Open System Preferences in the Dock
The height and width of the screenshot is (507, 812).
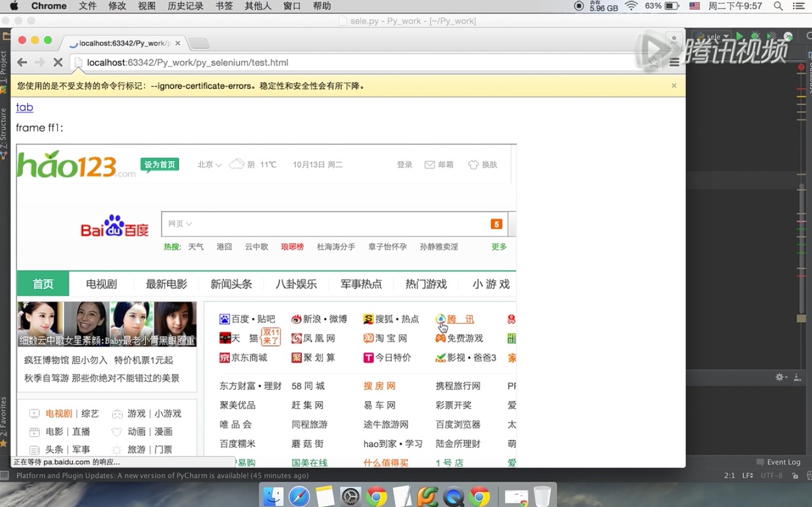[x=350, y=496]
